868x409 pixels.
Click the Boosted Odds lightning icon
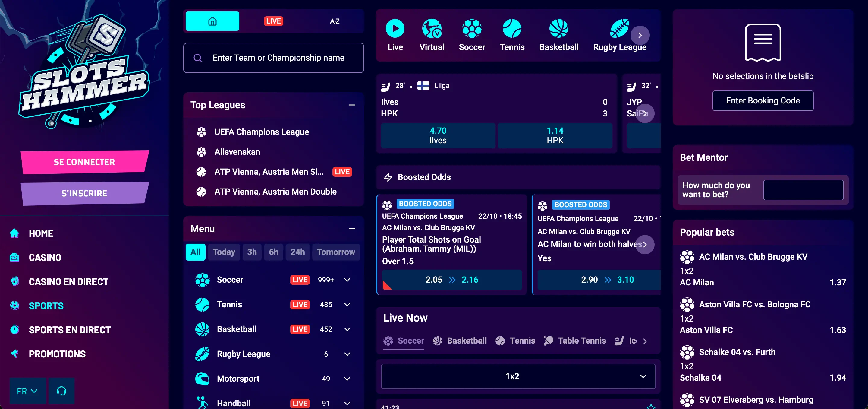(x=388, y=177)
